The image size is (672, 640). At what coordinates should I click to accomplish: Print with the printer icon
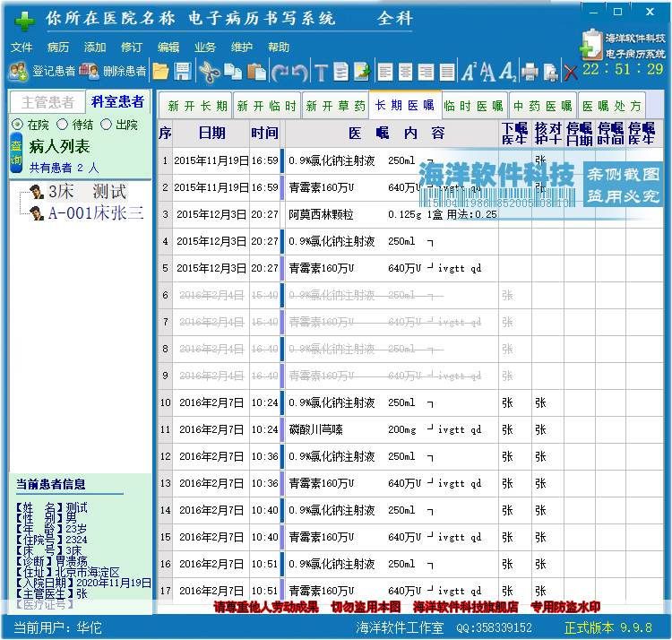pyautogui.click(x=530, y=72)
